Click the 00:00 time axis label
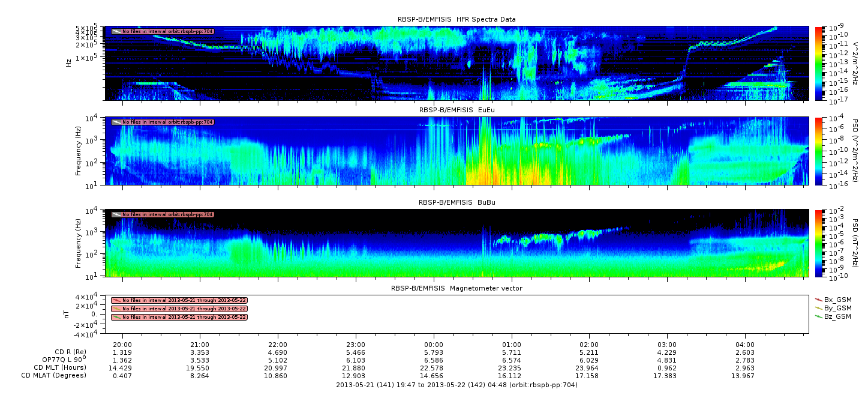This screenshot has height=395, width=868. click(x=434, y=345)
